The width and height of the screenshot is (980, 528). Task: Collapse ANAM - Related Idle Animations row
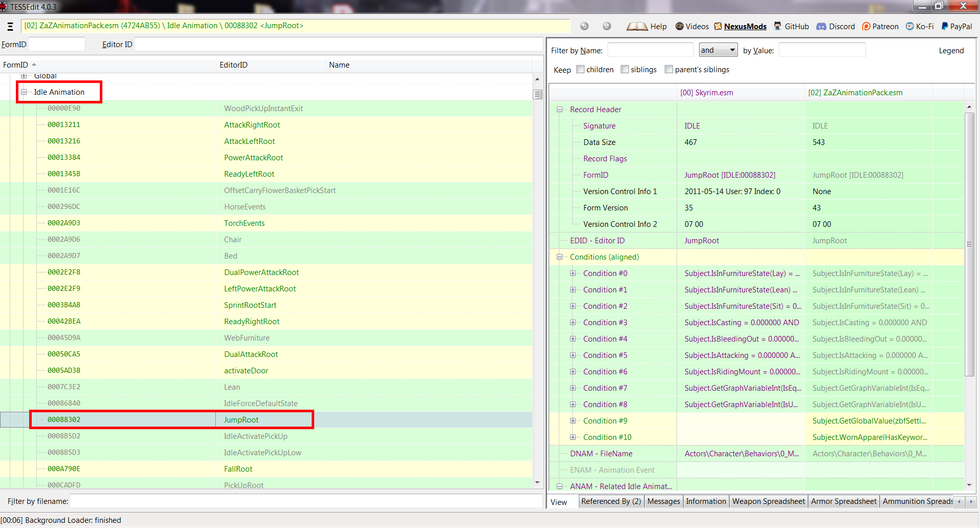pos(559,487)
